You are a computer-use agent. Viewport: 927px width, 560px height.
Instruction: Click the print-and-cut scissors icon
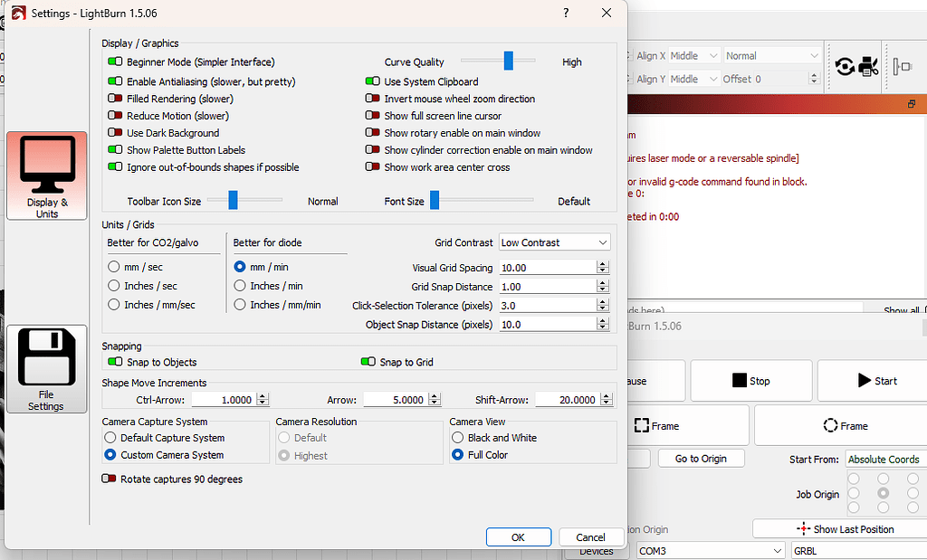[x=868, y=65]
